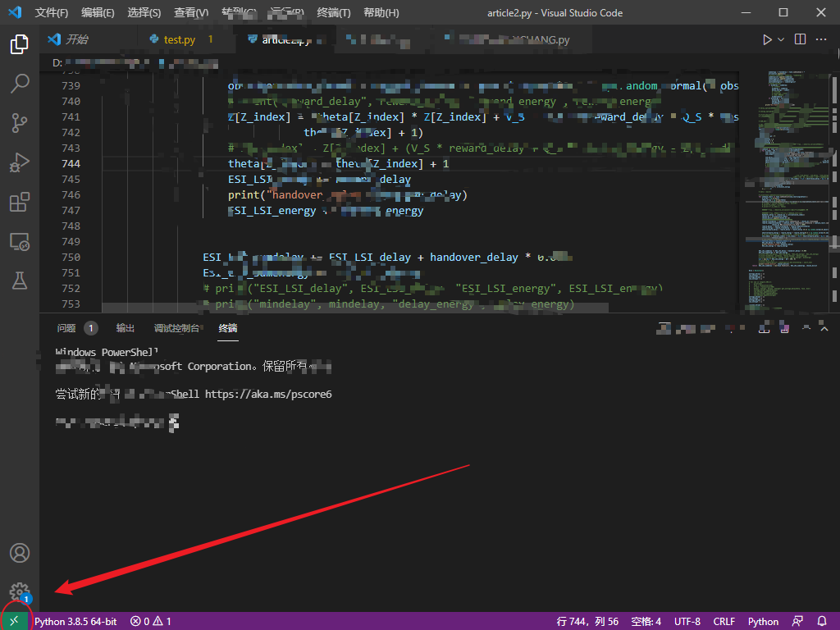Open the 文件(F) menu
The height and width of the screenshot is (630, 840).
pos(52,13)
